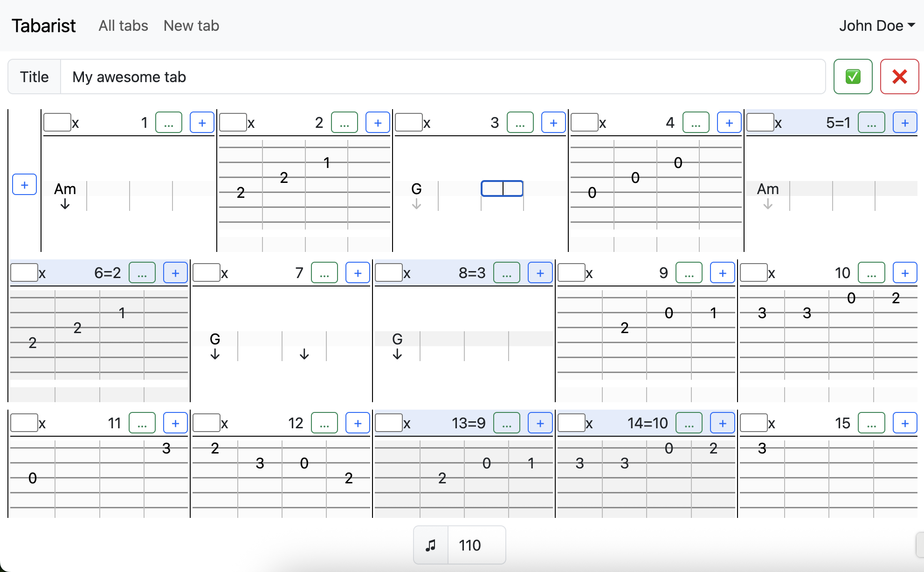Click the tempo field showing 110
This screenshot has height=572, width=924.
click(476, 545)
